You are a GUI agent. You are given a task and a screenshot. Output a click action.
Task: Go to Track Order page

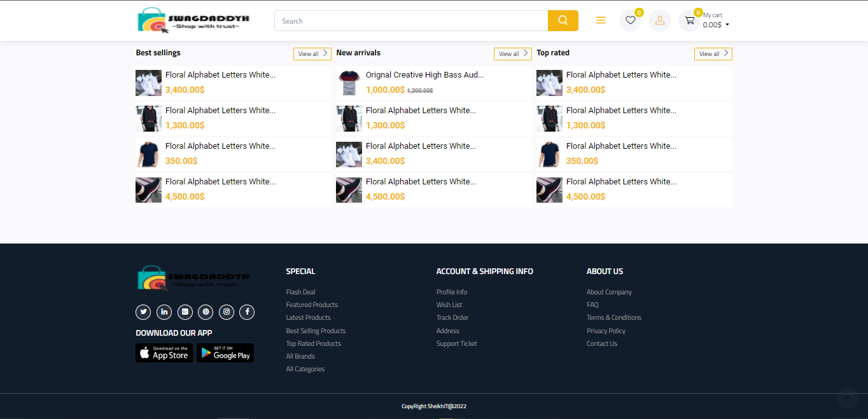(452, 317)
